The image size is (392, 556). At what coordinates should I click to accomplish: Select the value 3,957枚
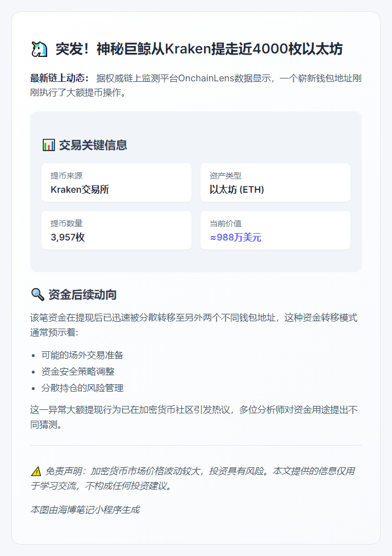point(68,237)
